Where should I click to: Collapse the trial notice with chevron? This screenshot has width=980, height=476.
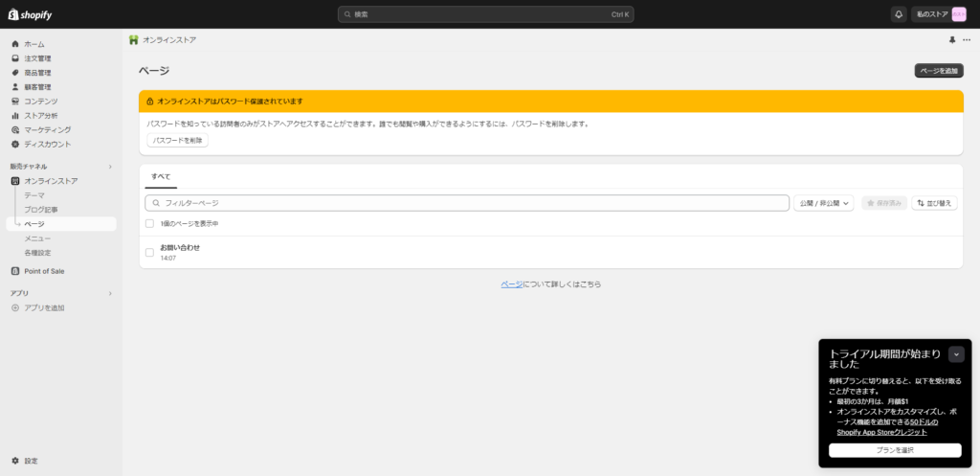click(956, 354)
